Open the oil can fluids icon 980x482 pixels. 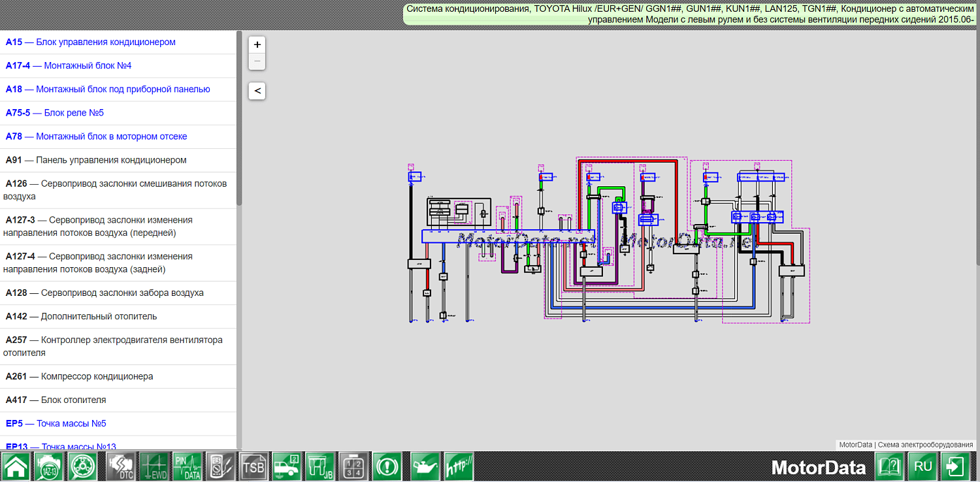click(x=425, y=467)
